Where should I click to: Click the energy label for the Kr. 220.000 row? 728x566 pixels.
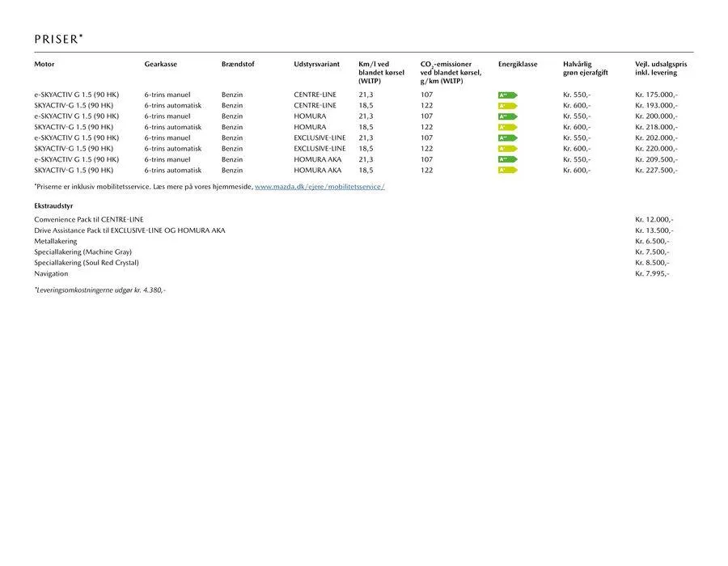pyautogui.click(x=506, y=149)
